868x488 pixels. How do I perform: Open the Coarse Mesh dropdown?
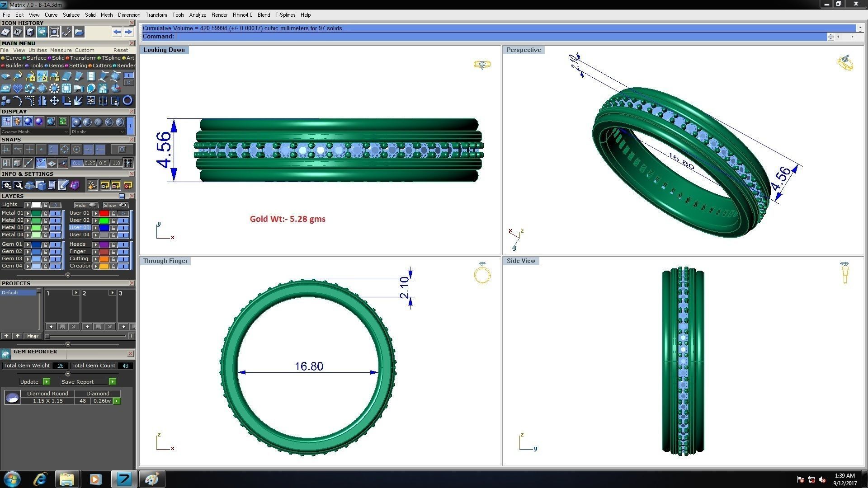click(35, 132)
